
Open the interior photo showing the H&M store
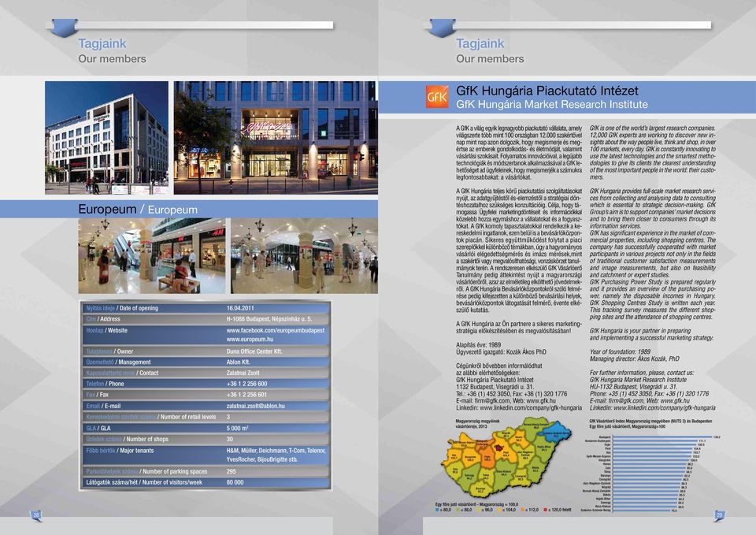click(152, 255)
